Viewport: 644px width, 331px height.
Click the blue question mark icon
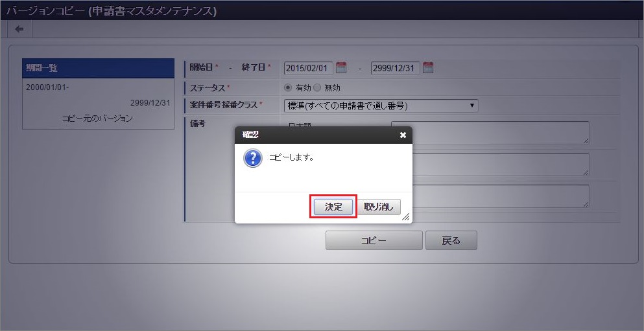pos(252,158)
